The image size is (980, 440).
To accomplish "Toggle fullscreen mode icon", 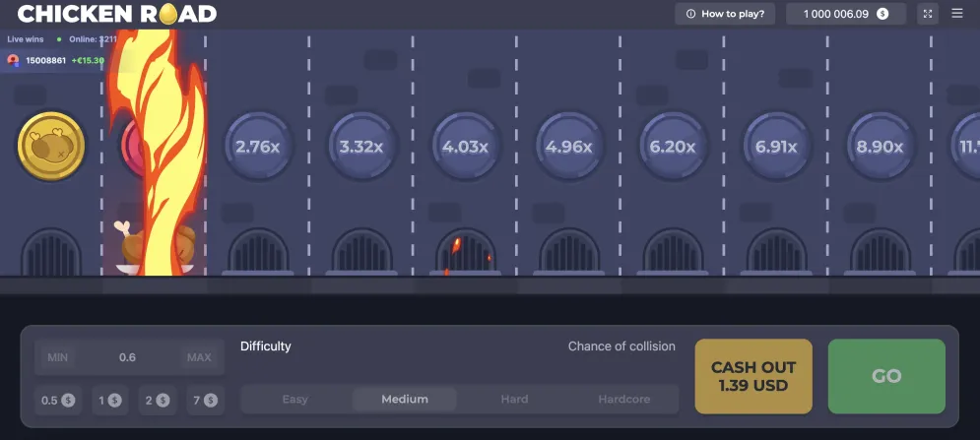I will 928,14.
